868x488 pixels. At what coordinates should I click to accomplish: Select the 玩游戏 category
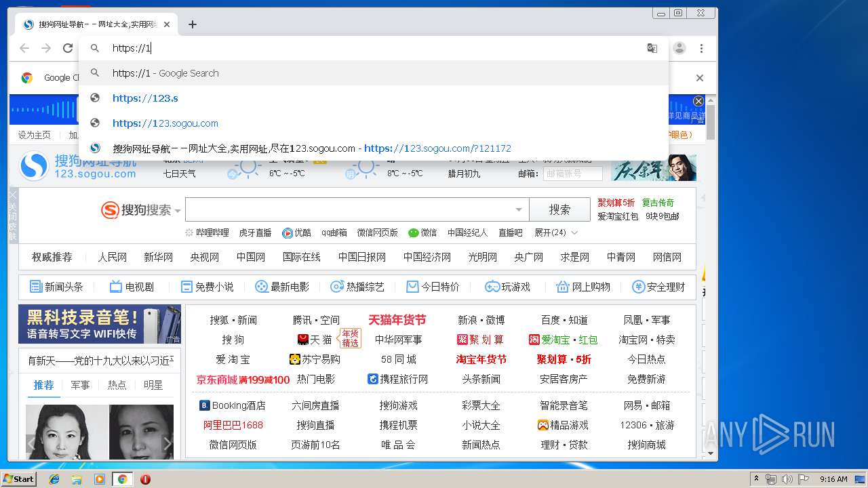tap(507, 287)
